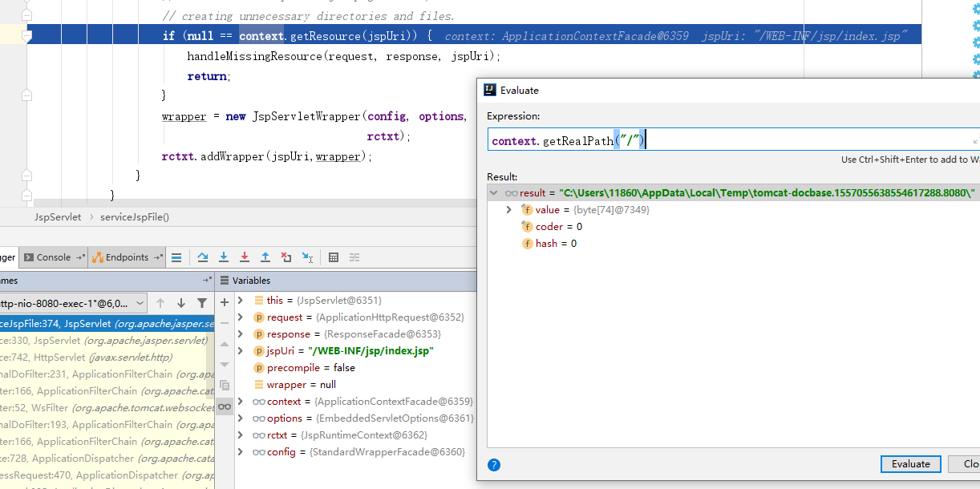Click Show Execution Point icon
The height and width of the screenshot is (489, 980).
[x=176, y=257]
